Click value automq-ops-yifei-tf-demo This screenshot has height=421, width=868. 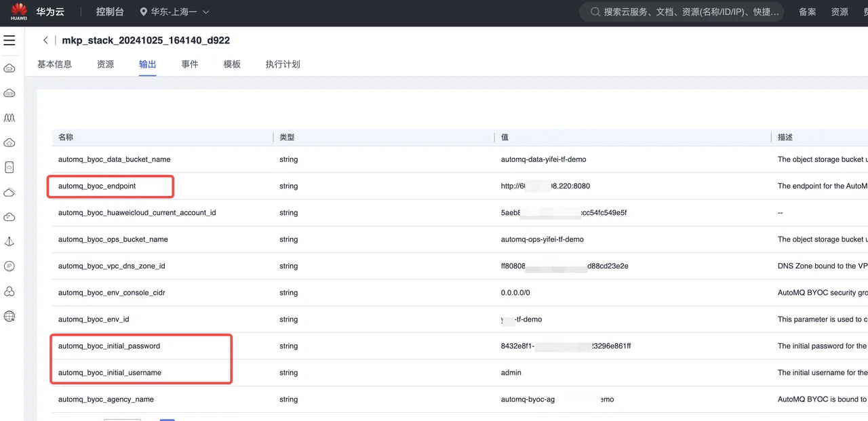click(542, 239)
